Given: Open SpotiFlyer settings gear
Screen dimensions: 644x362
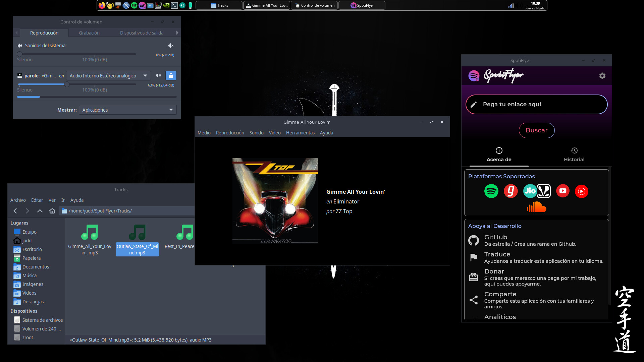Looking at the screenshot, I should pyautogui.click(x=602, y=76).
